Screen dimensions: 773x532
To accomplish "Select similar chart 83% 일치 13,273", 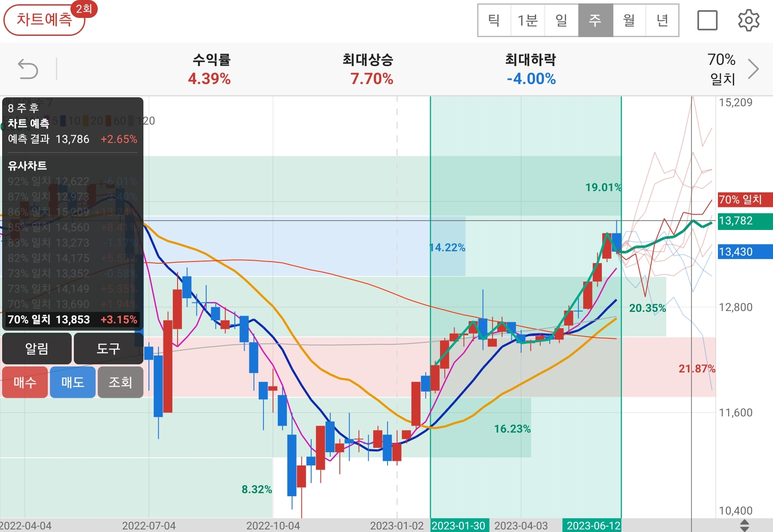I will pyautogui.click(x=73, y=243).
